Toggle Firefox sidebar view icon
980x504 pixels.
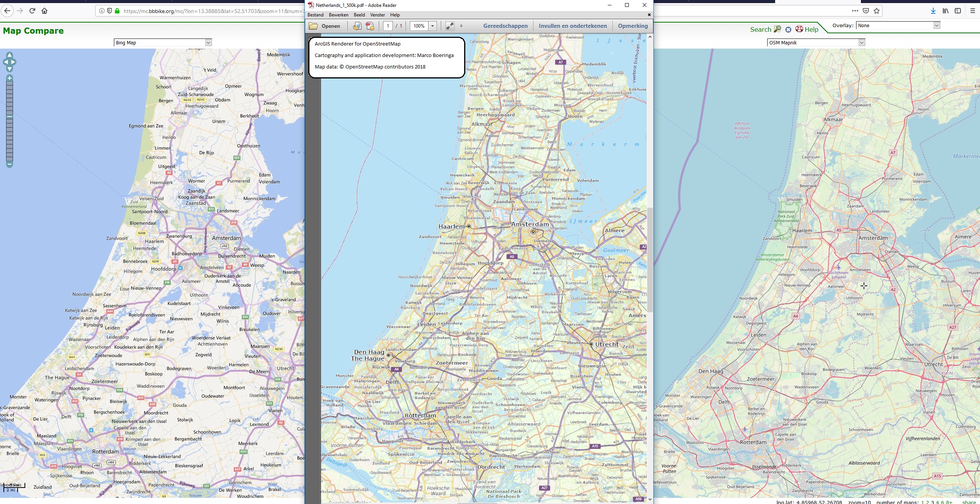(x=958, y=11)
